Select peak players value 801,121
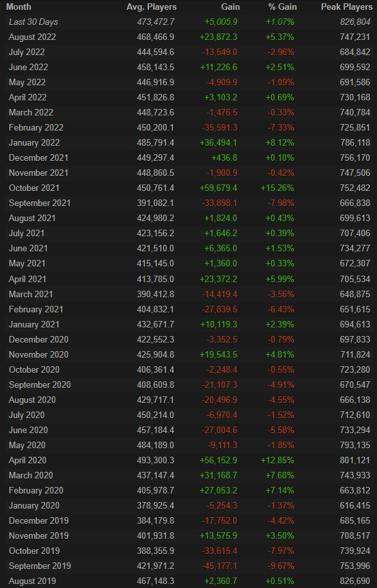Viewport: 377px width, 588px height. point(355,460)
